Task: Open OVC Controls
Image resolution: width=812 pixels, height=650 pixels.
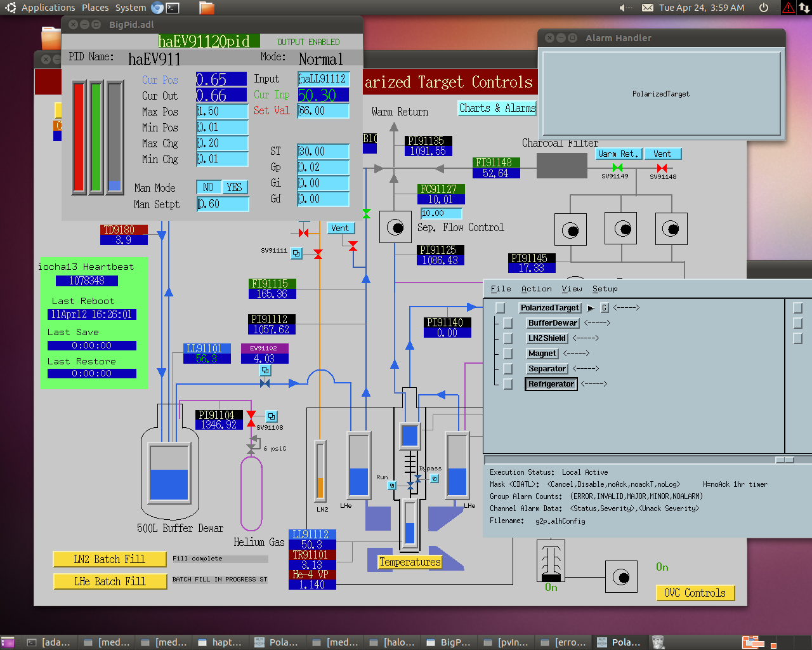Action: 695,593
